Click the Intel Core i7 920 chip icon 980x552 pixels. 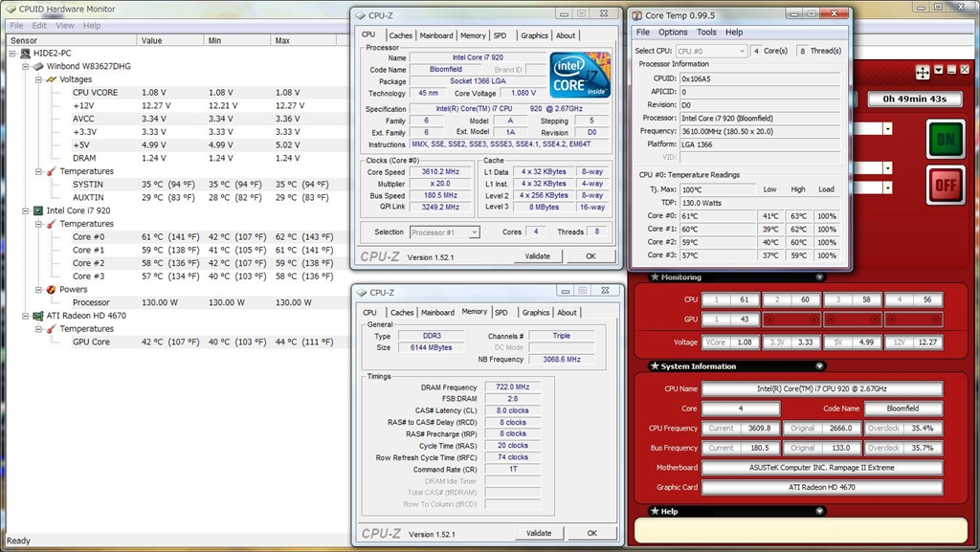tap(38, 210)
